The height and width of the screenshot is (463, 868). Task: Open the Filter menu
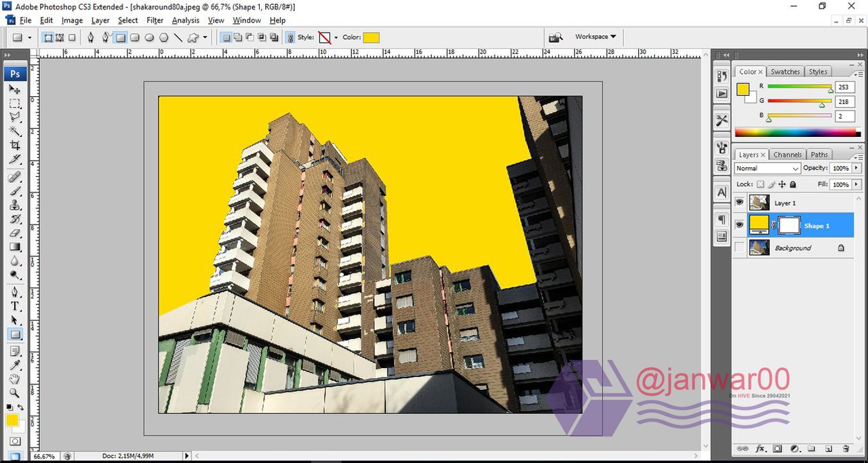pos(155,20)
